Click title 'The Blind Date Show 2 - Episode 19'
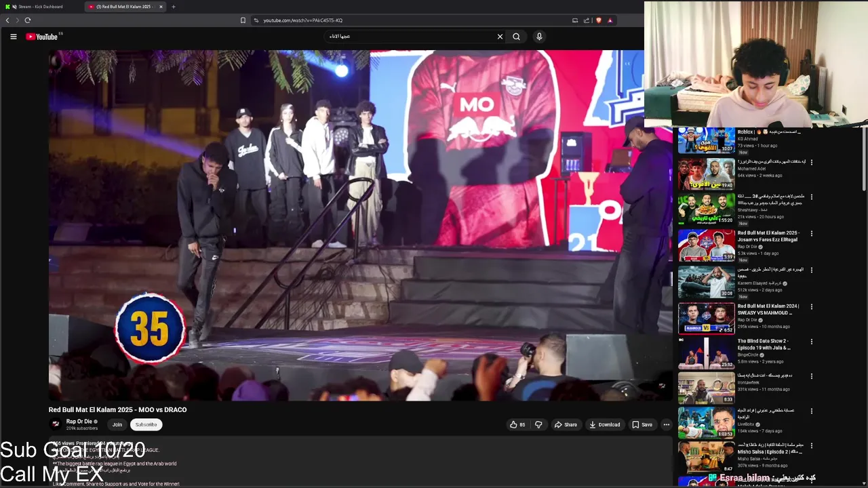 764,344
